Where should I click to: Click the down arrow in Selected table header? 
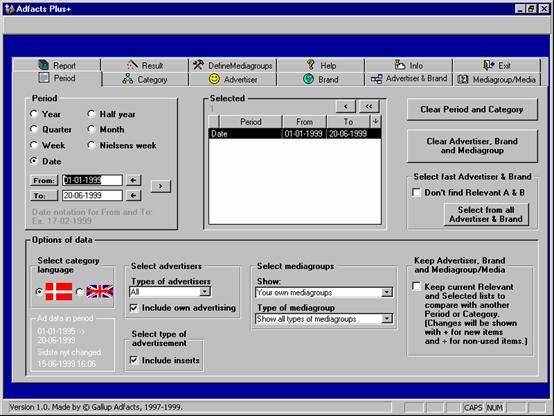coord(376,121)
